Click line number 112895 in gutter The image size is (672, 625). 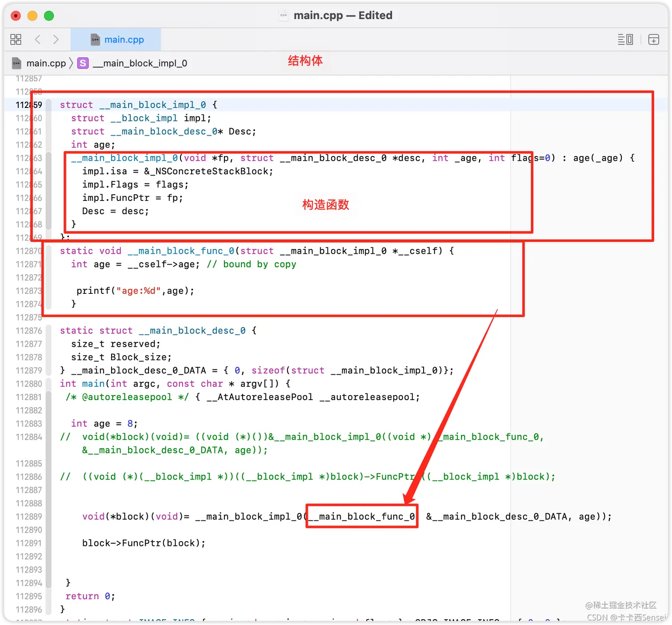(x=29, y=596)
